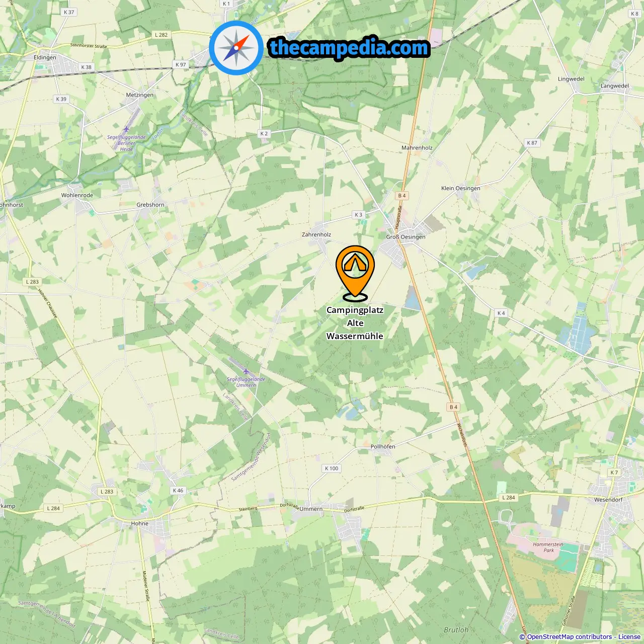Select the Eldingen town label

point(45,57)
